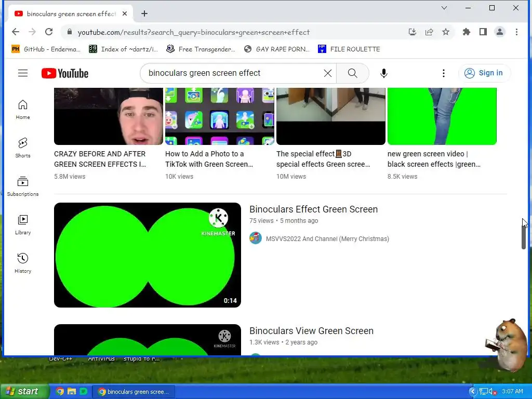Open Binoculars Effect Green Screen title
The height and width of the screenshot is (399, 532).
313,209
